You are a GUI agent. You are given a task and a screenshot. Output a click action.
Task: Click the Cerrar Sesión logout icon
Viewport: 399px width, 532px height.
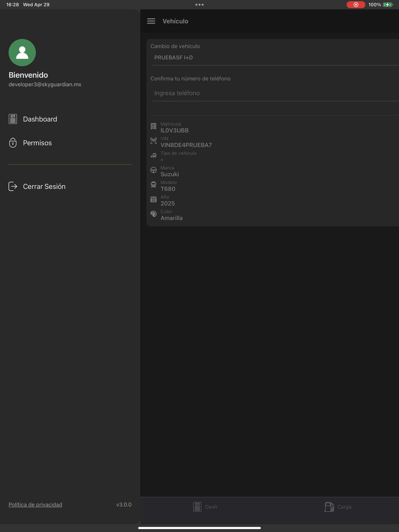click(x=13, y=186)
